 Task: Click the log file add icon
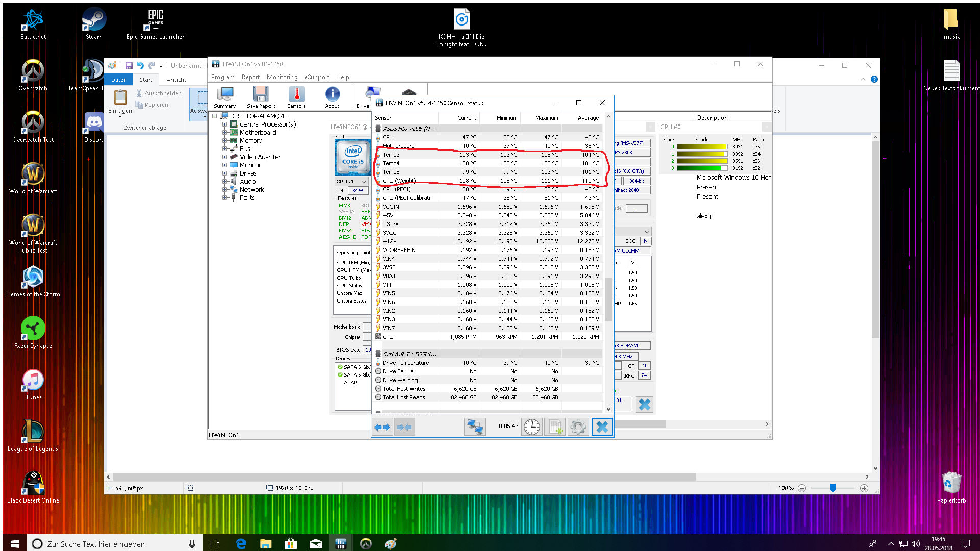pos(555,427)
